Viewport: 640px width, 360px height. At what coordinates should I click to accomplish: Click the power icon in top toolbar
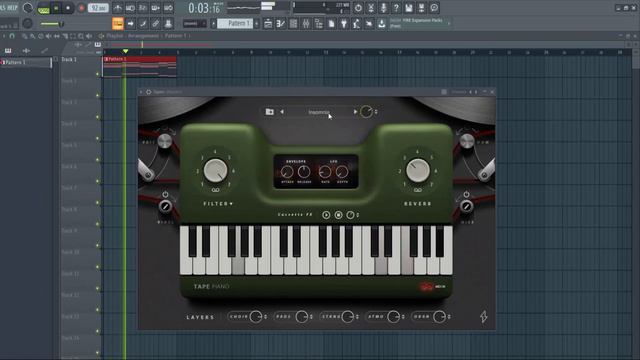(358, 8)
